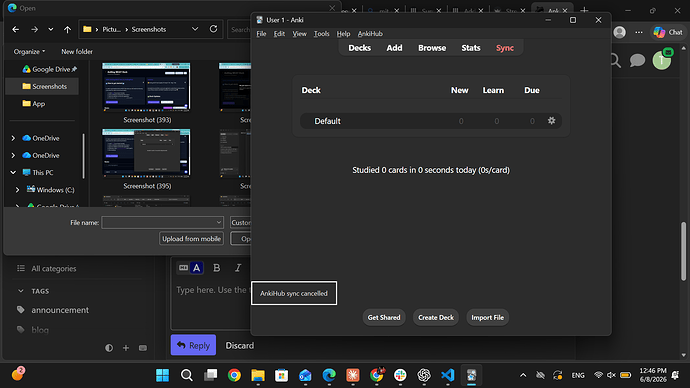Go forward in the Open file dialog
Image resolution: width=690 pixels, height=388 pixels.
click(x=34, y=29)
